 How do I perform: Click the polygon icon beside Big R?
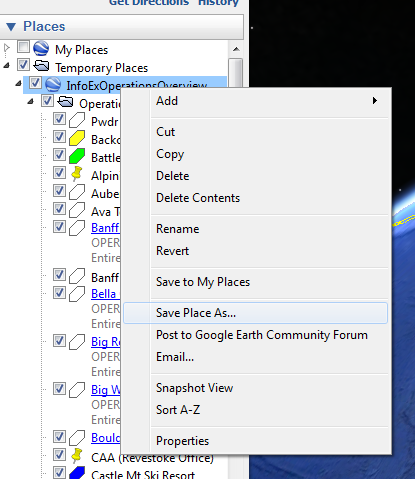[77, 342]
